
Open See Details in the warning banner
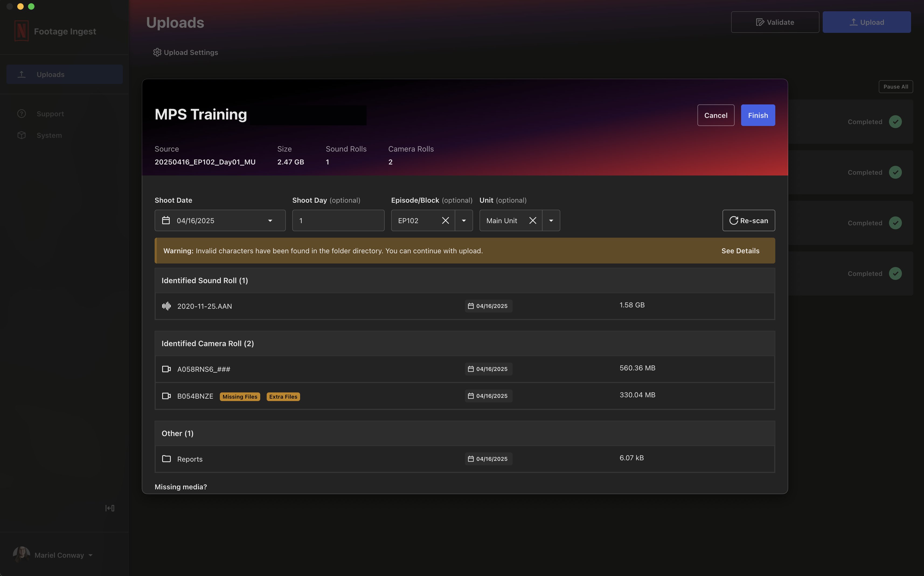coord(740,251)
